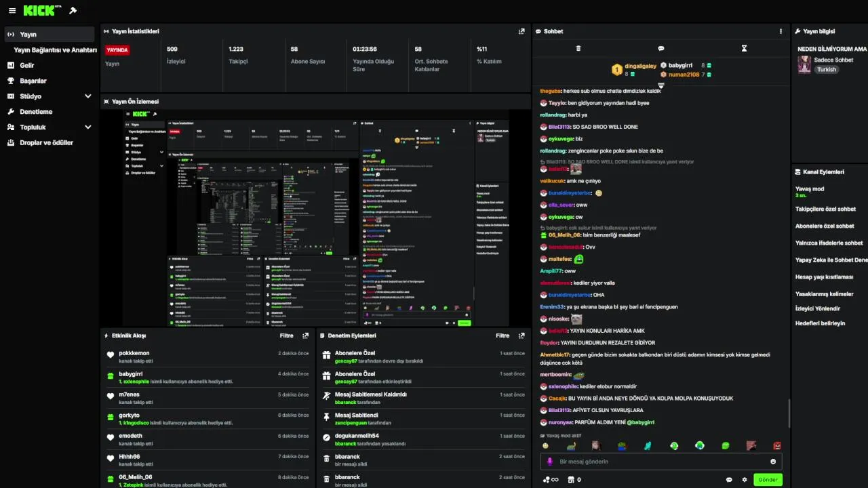Image resolution: width=868 pixels, height=488 pixels.
Task: Click the gold rank 1 badge in leaderboard
Action: tap(616, 69)
